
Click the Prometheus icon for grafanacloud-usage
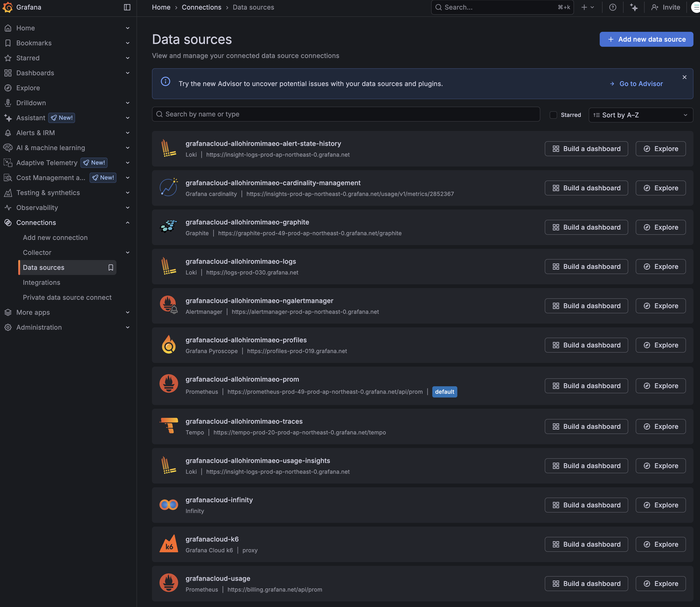[x=169, y=583]
